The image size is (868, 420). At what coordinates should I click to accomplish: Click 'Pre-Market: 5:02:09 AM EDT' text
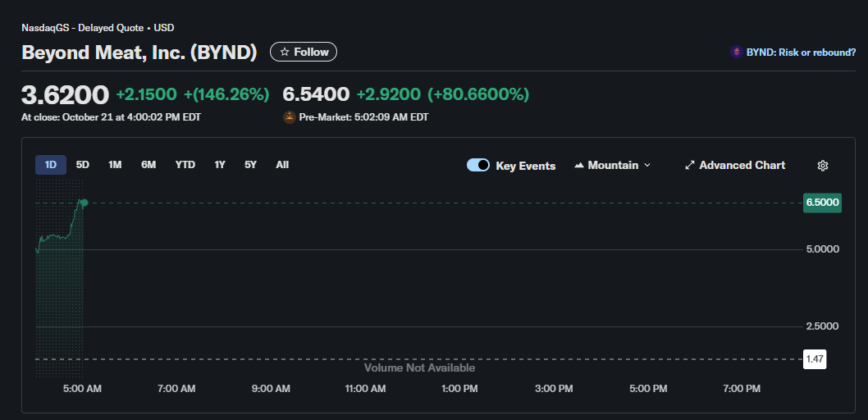pos(363,117)
